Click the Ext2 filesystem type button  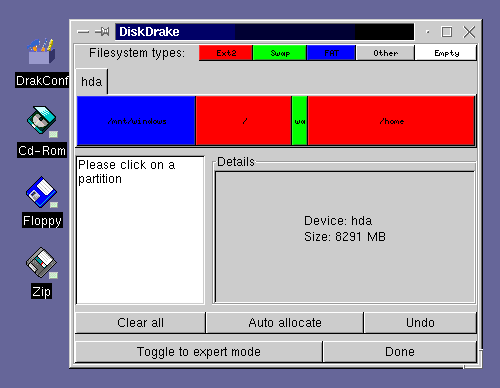pos(226,53)
